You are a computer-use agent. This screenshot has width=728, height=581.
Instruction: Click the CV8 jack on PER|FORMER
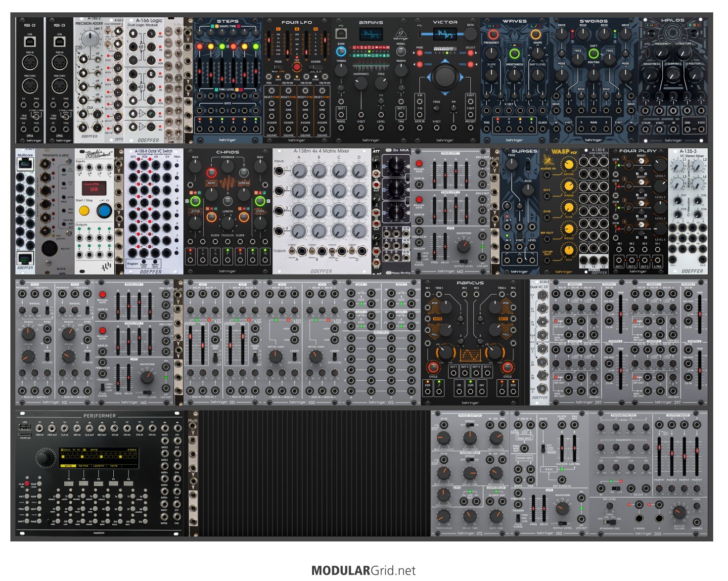tap(177, 516)
